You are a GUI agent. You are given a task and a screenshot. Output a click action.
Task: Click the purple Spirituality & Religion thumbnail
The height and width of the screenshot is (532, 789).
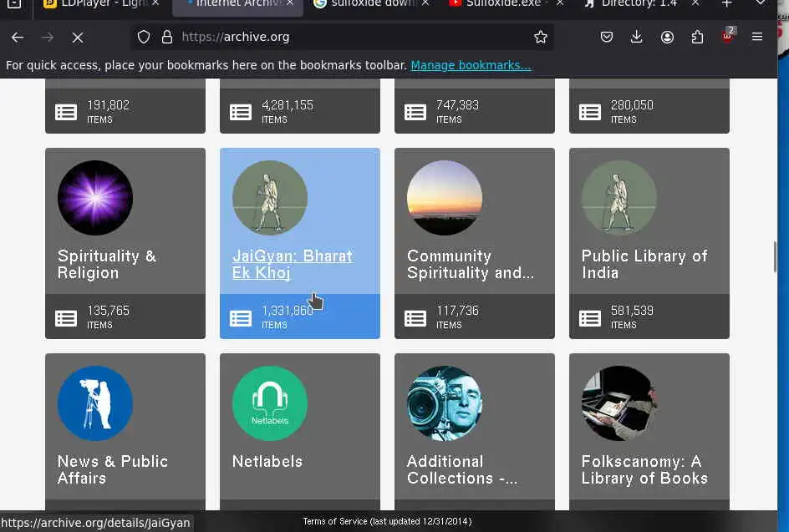pyautogui.click(x=95, y=198)
